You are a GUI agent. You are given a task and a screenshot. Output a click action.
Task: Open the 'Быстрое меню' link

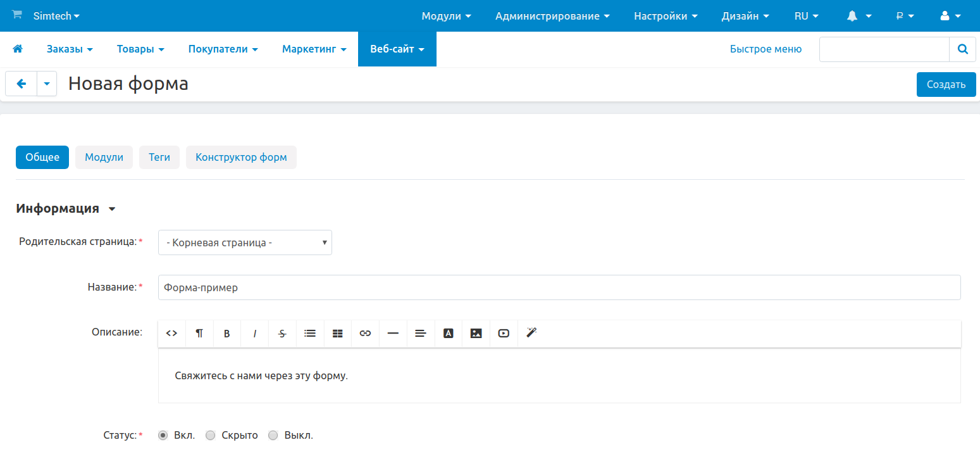[766, 49]
